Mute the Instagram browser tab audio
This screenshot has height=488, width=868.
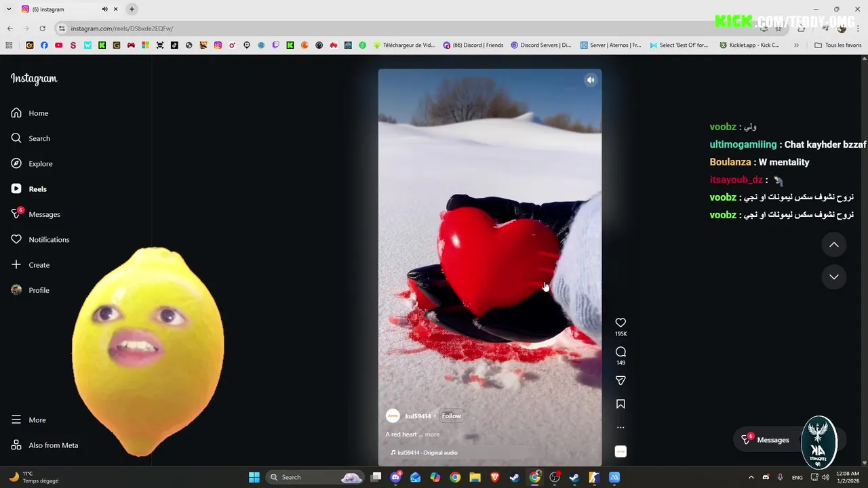point(104,9)
